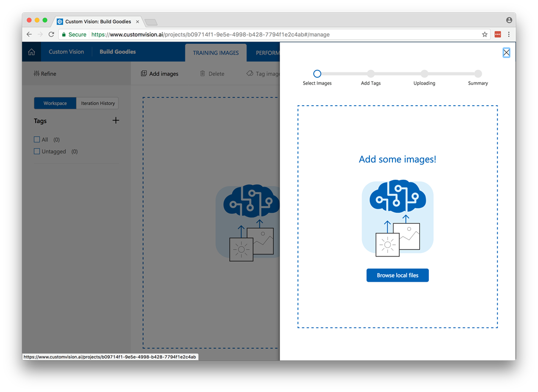Click the Add some images! heading
This screenshot has width=538, height=392.
click(x=397, y=159)
